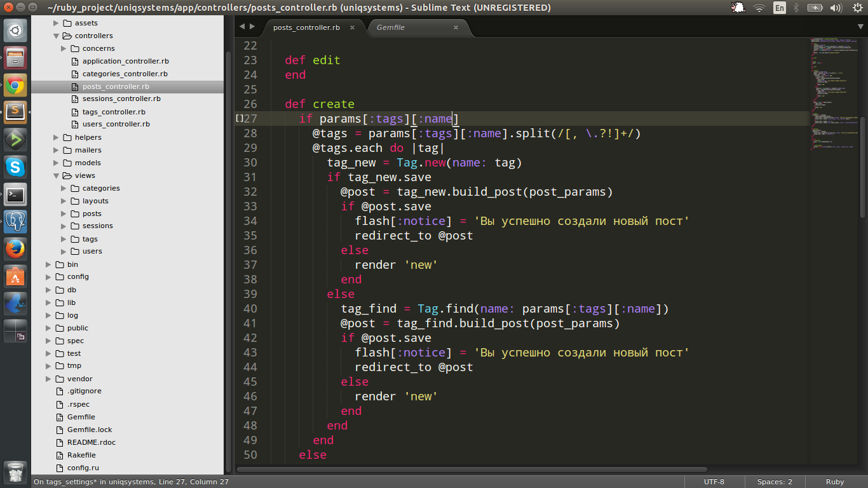Go to next tab with right arrow
Image resolution: width=868 pixels, height=488 pixels.
click(252, 27)
